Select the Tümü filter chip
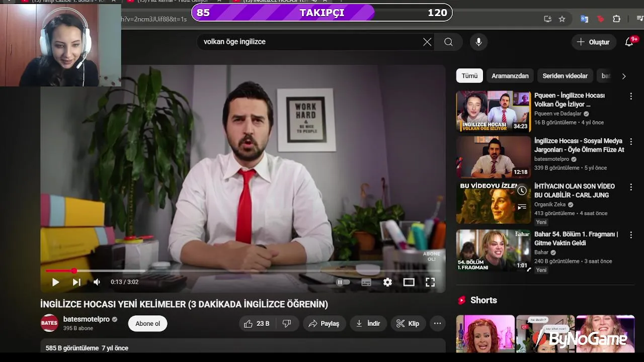644x362 pixels. click(469, 76)
